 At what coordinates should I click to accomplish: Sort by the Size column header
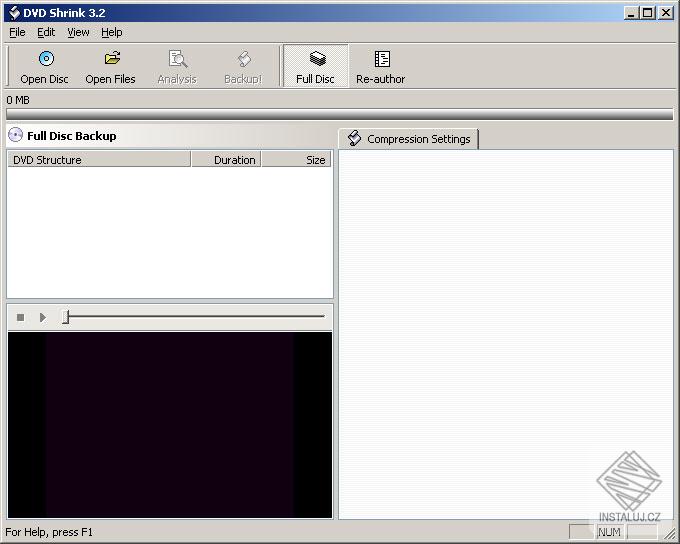tap(296, 160)
